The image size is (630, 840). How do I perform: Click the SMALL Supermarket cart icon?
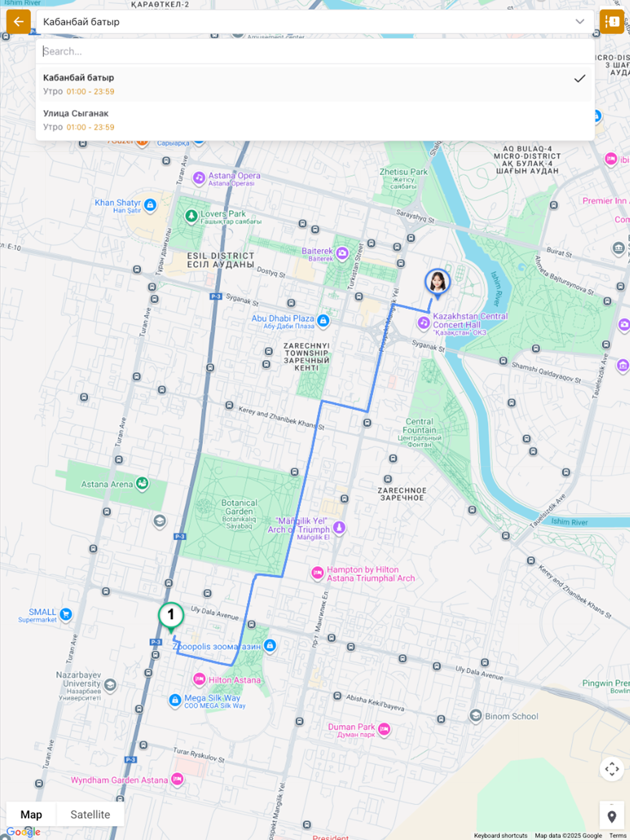(x=66, y=614)
